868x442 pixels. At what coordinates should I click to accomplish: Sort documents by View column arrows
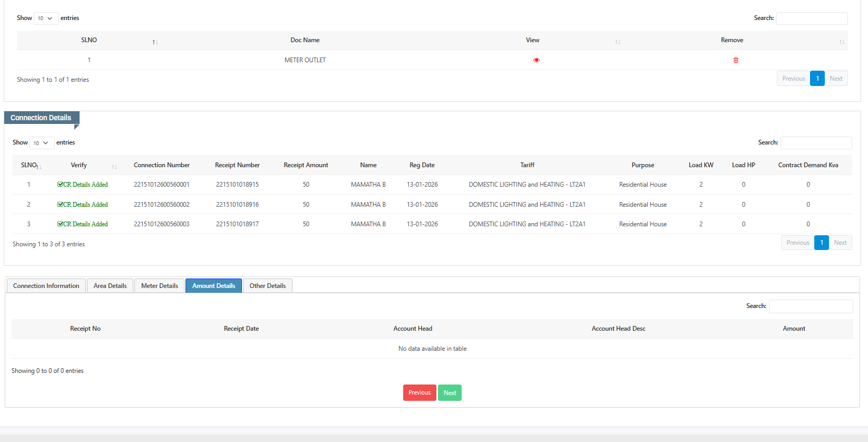click(x=618, y=42)
